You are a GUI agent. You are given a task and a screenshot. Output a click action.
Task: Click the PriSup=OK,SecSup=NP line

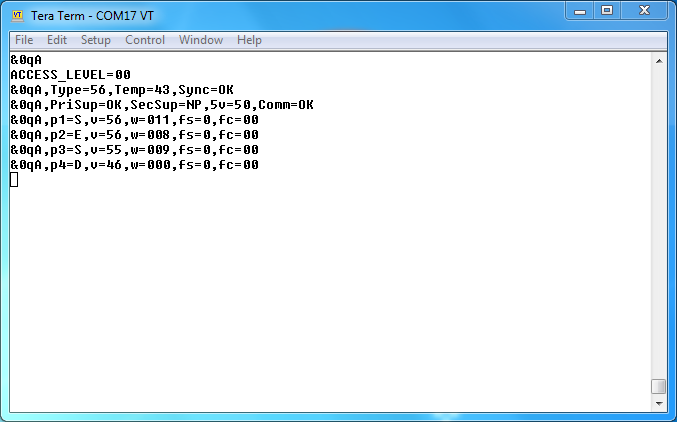162,105
